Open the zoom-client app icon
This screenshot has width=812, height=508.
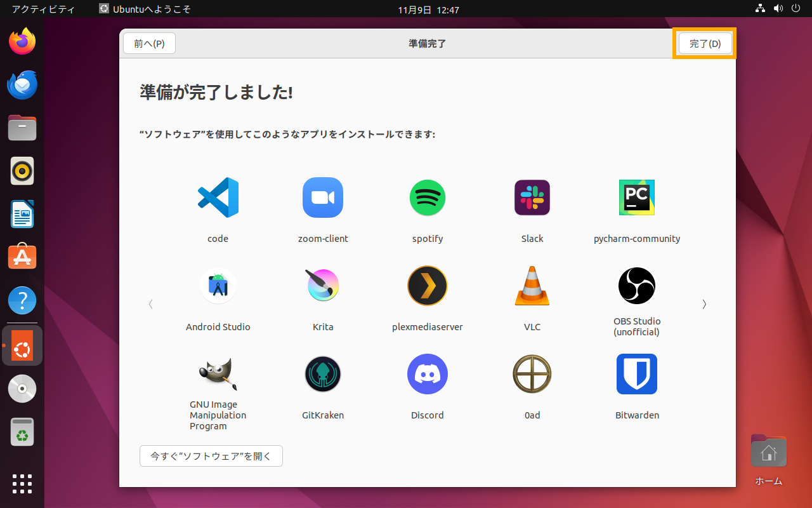(x=323, y=197)
